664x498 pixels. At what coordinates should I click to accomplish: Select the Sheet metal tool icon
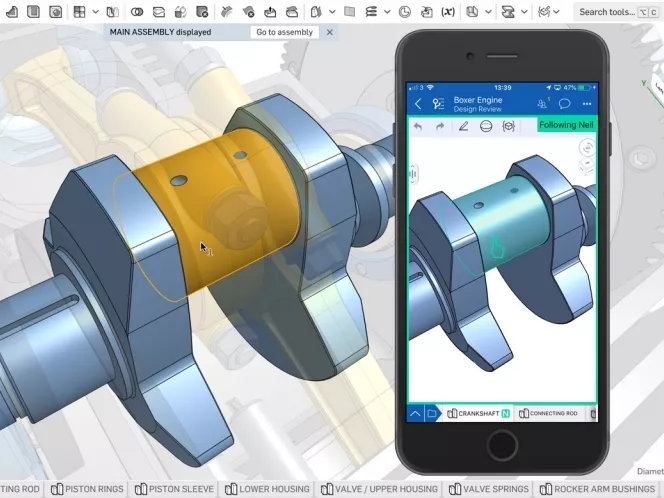(508, 12)
